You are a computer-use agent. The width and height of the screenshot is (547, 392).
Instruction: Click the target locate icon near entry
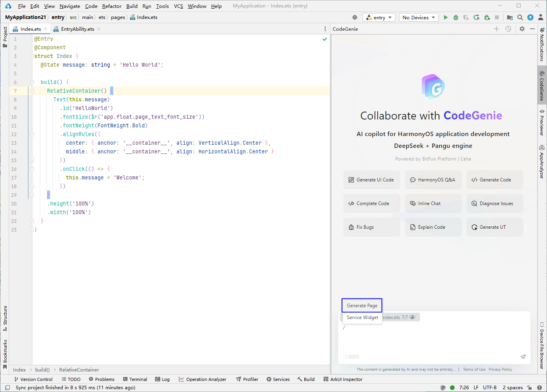pos(355,17)
